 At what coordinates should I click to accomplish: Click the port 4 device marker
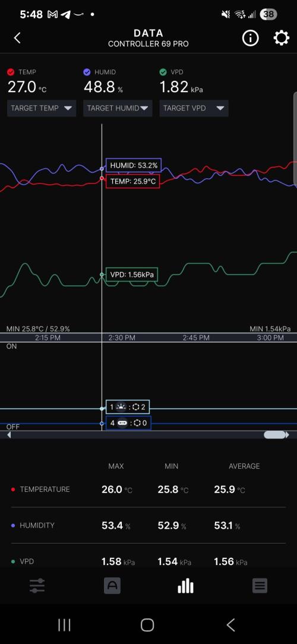coord(128,423)
